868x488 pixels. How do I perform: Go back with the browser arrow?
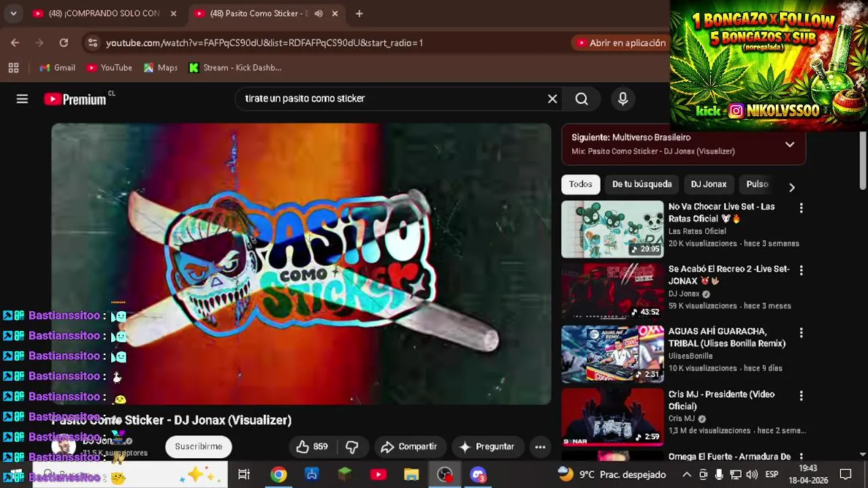[x=15, y=43]
